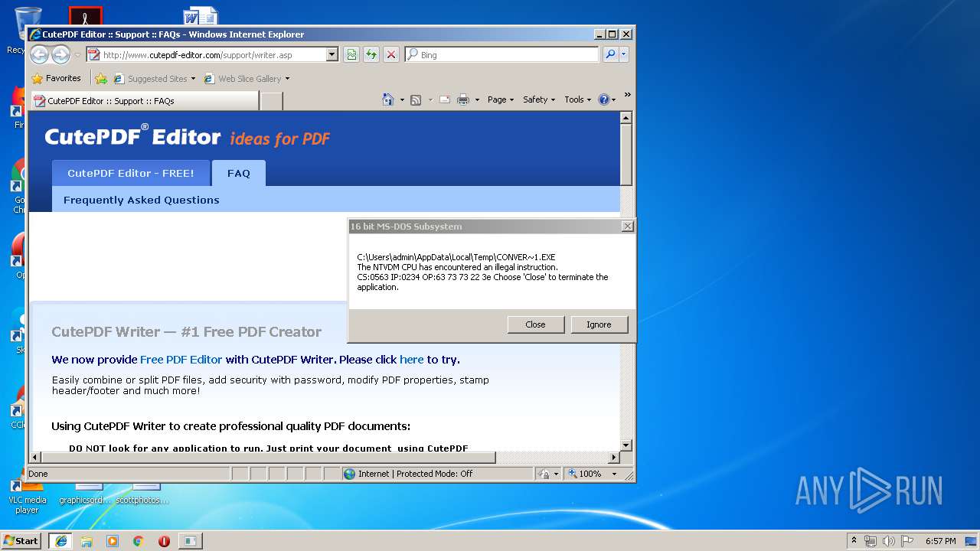The image size is (980, 551).
Task: Click the 6:57 PM taskbar clock
Action: coord(940,541)
